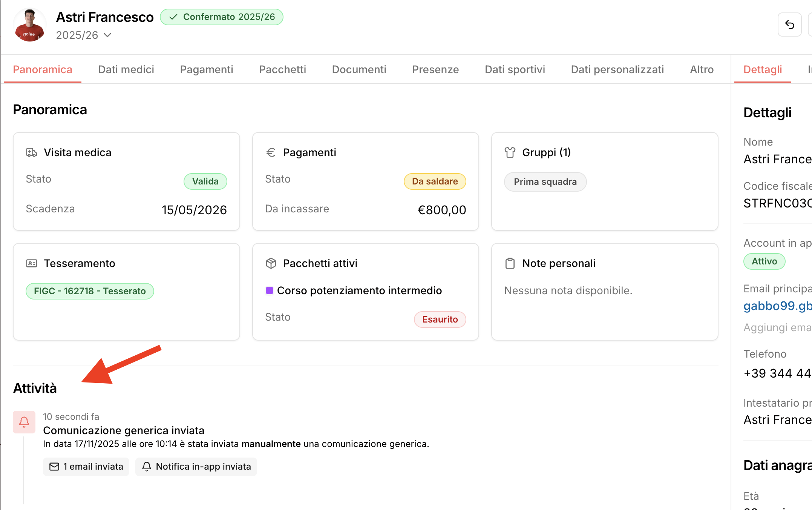Click the box icon beside Pacchetti attivi
The height and width of the screenshot is (510, 812).
tap(271, 263)
